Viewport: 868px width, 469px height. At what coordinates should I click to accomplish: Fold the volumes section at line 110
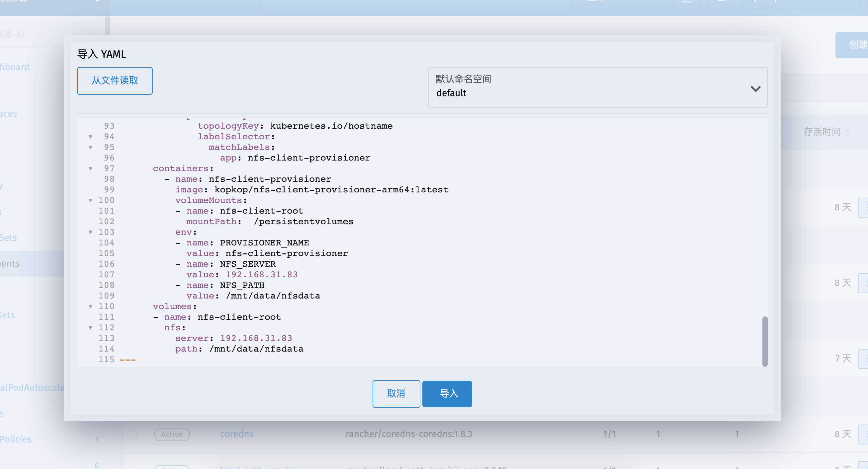(90, 306)
